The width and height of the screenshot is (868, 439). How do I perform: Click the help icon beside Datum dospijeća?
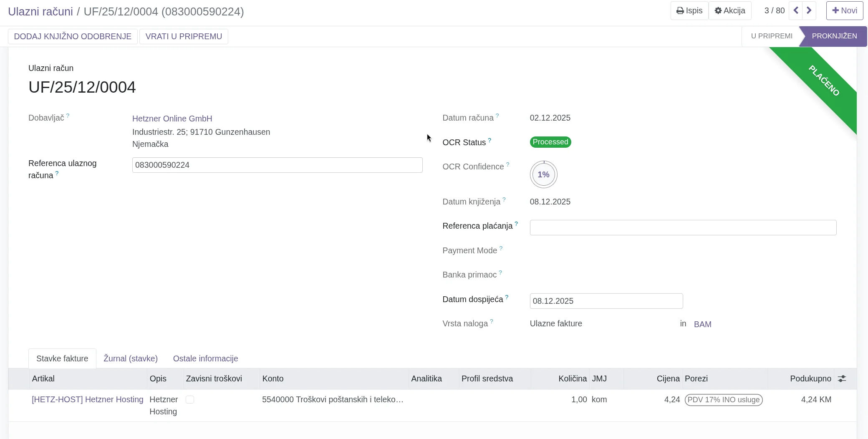(x=507, y=297)
